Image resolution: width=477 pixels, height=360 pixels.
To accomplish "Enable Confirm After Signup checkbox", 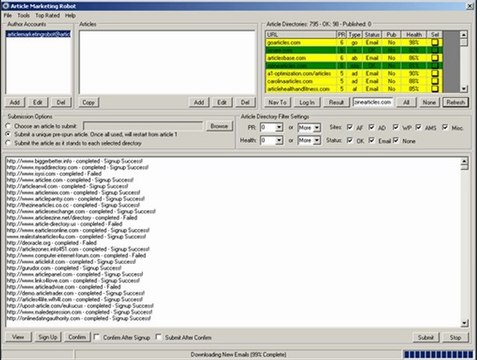I will (97, 337).
